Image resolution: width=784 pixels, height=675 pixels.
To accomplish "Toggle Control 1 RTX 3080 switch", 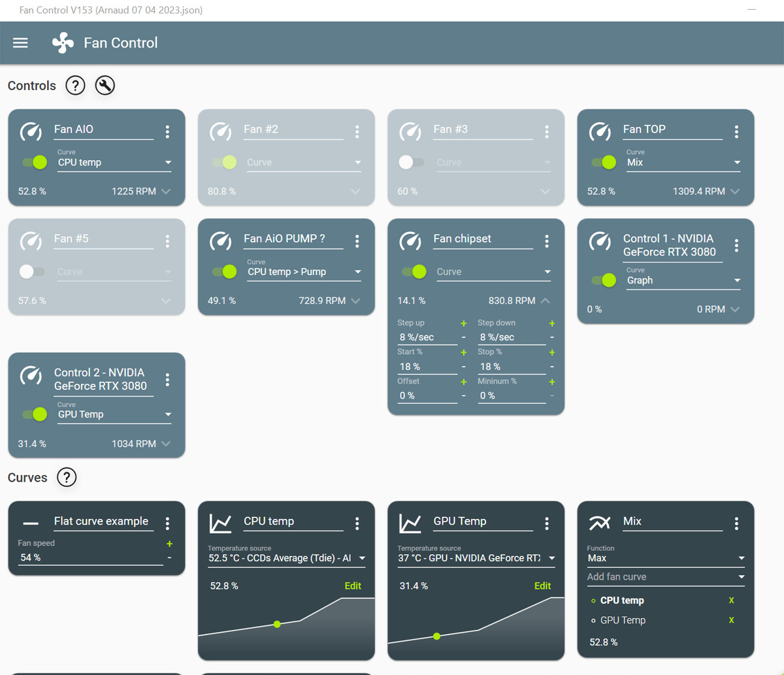I will (604, 280).
